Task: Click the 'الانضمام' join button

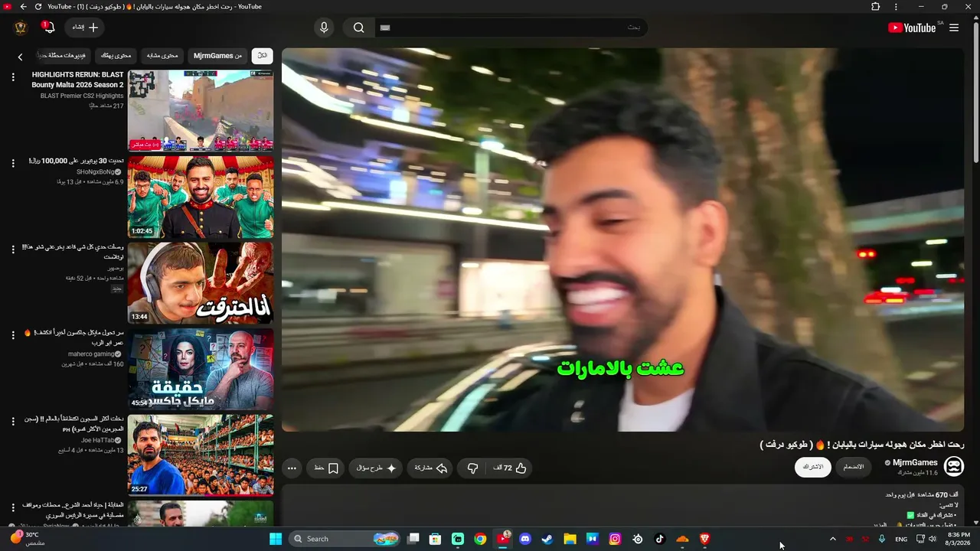Action: click(x=854, y=466)
